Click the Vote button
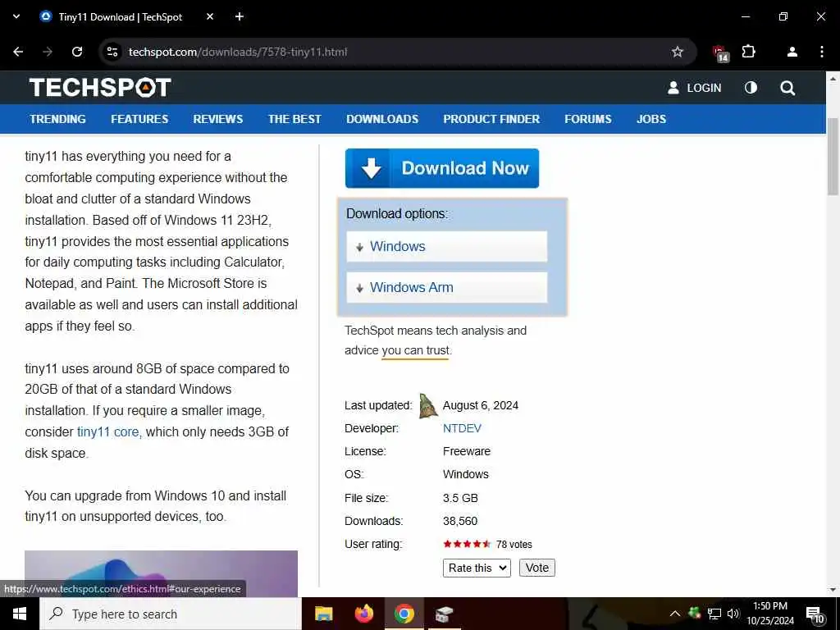The image size is (840, 630). point(536,568)
